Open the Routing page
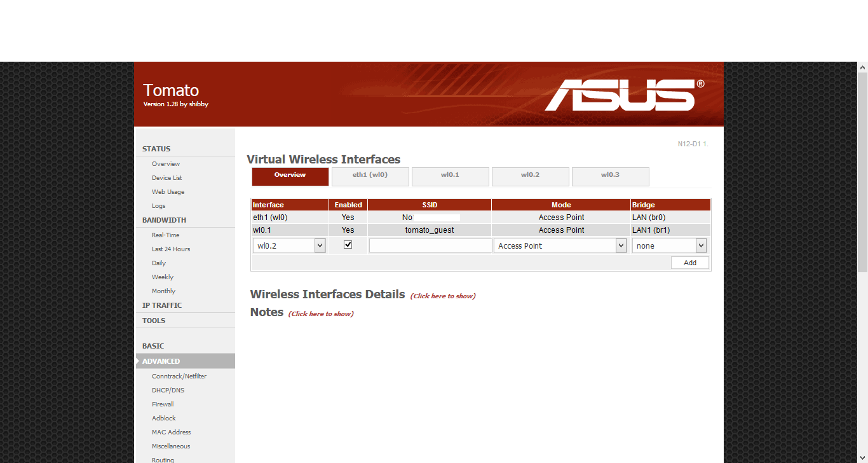The image size is (868, 463). pyautogui.click(x=163, y=459)
